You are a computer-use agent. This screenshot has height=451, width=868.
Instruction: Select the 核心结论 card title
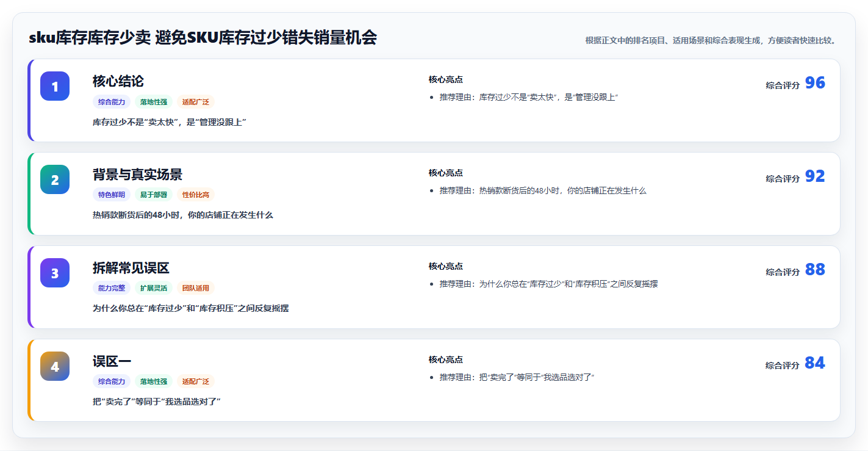coord(118,81)
